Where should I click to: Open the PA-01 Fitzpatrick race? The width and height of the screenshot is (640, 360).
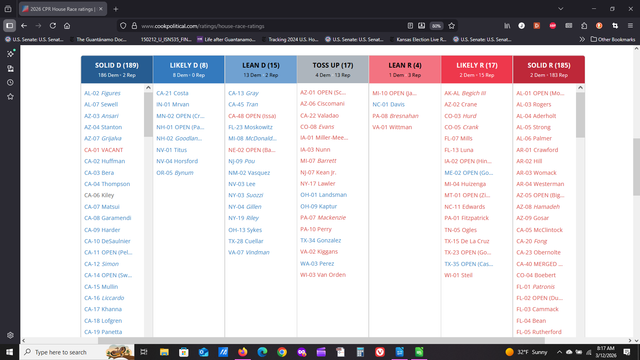[x=467, y=218]
